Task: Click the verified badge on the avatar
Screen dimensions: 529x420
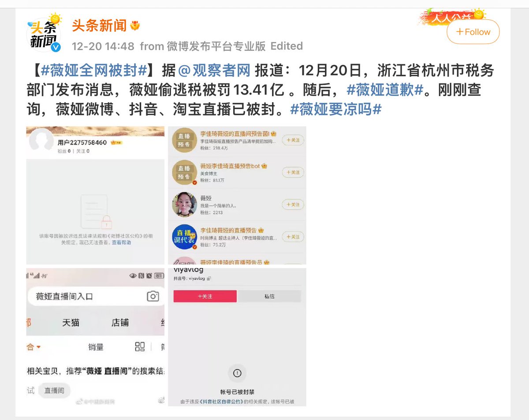Action: tap(56, 47)
